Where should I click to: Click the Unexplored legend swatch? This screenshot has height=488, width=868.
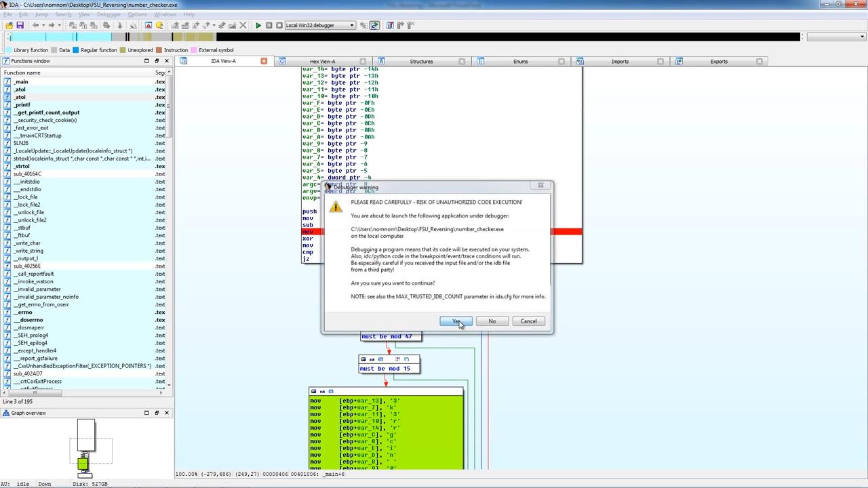coord(123,50)
